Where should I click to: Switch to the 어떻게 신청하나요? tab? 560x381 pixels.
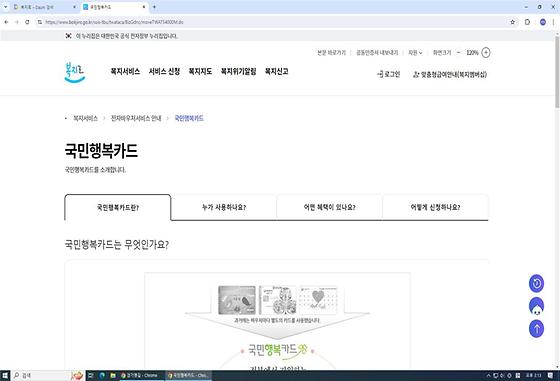(435, 207)
